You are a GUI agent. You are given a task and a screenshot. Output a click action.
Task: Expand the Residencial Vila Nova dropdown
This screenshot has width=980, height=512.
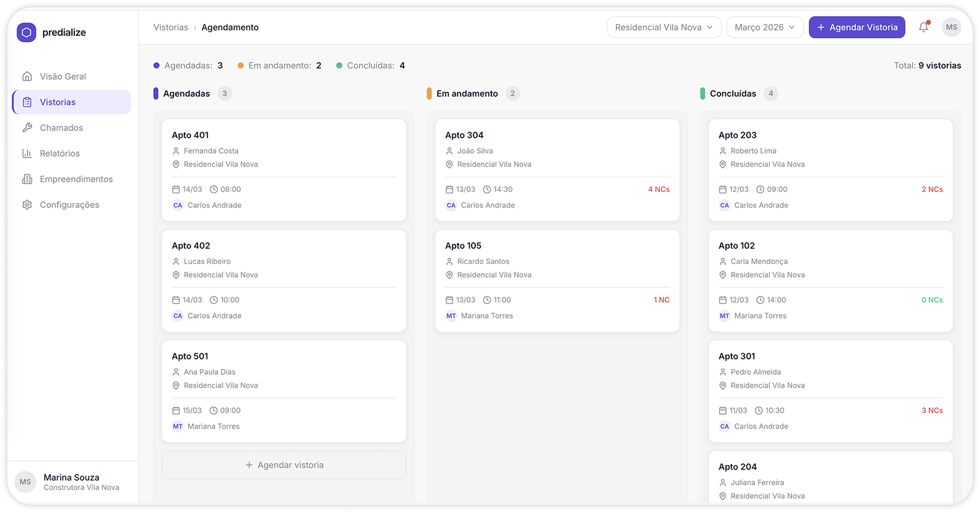point(663,27)
